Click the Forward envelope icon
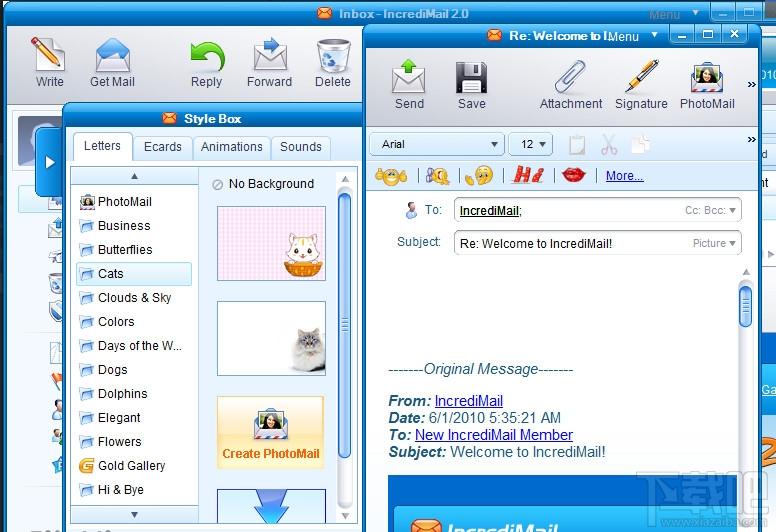 coord(270,54)
